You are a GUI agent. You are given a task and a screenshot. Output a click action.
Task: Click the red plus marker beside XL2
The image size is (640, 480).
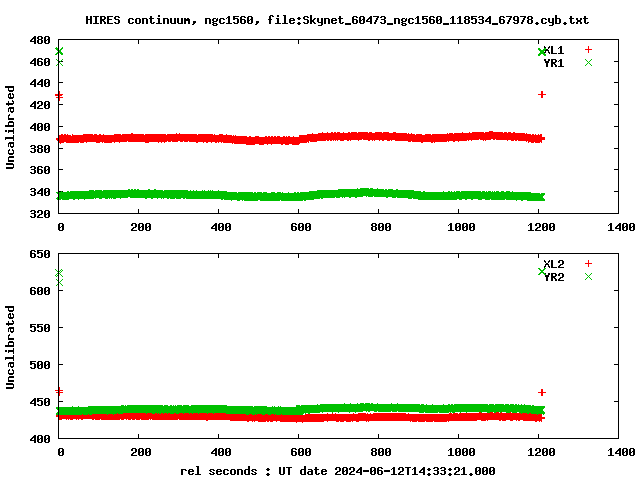tap(588, 264)
